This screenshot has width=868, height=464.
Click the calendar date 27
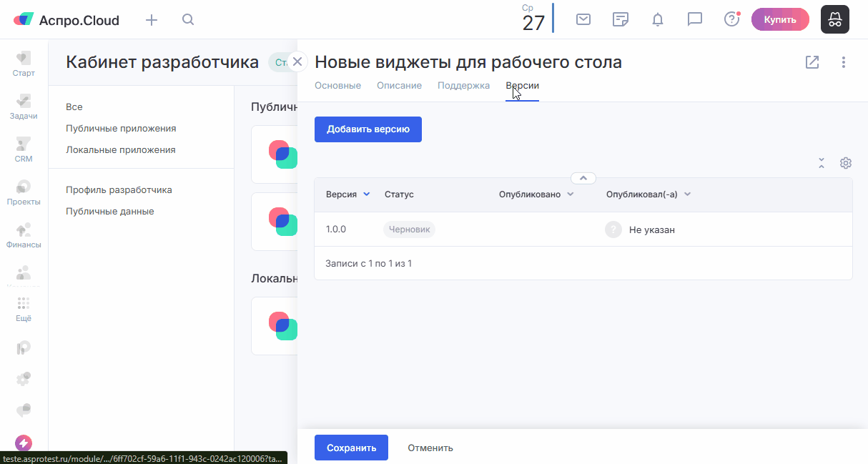click(x=533, y=23)
